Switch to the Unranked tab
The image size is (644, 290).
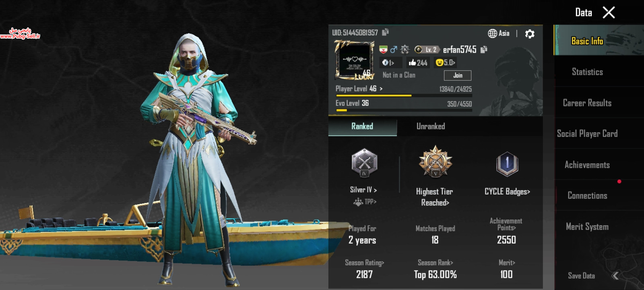(431, 126)
